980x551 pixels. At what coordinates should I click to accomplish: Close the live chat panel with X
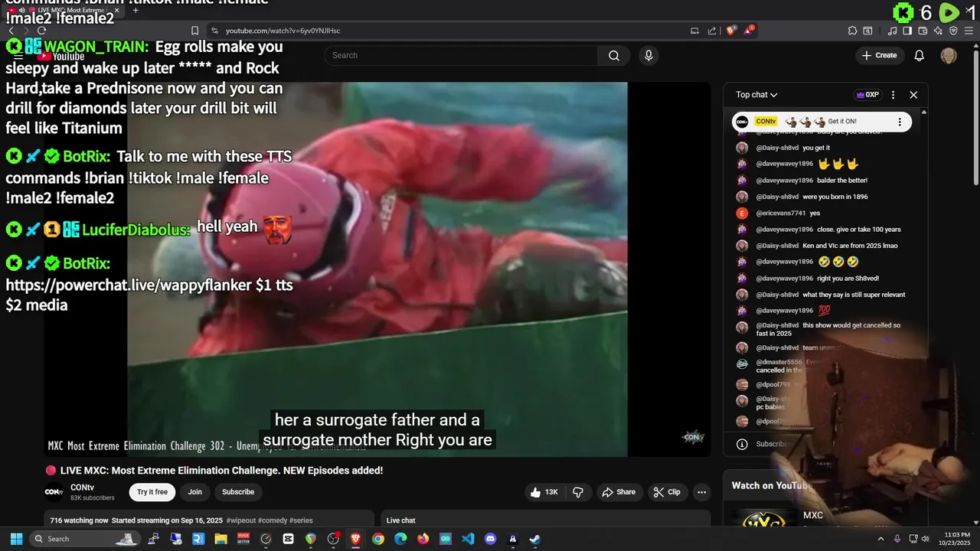point(913,95)
